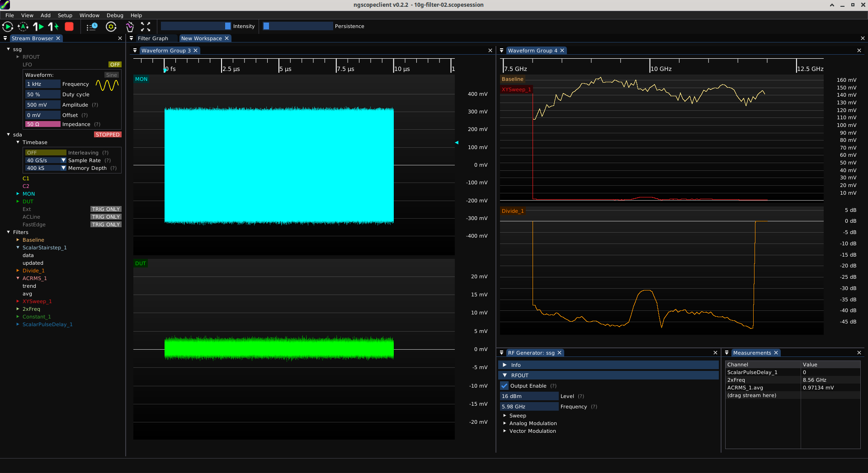Image resolution: width=868 pixels, height=473 pixels.
Task: Click the cyan trigger level arrow
Action: [x=457, y=143]
